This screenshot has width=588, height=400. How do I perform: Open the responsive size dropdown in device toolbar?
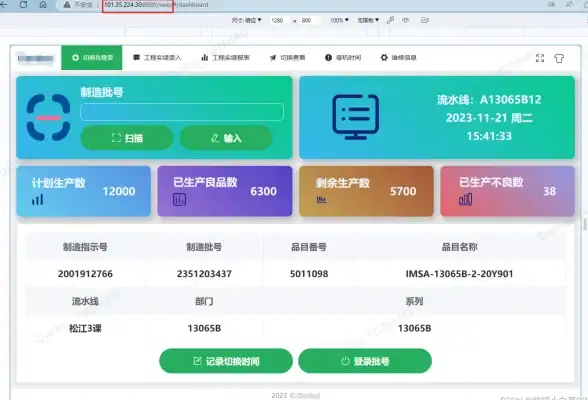click(246, 20)
